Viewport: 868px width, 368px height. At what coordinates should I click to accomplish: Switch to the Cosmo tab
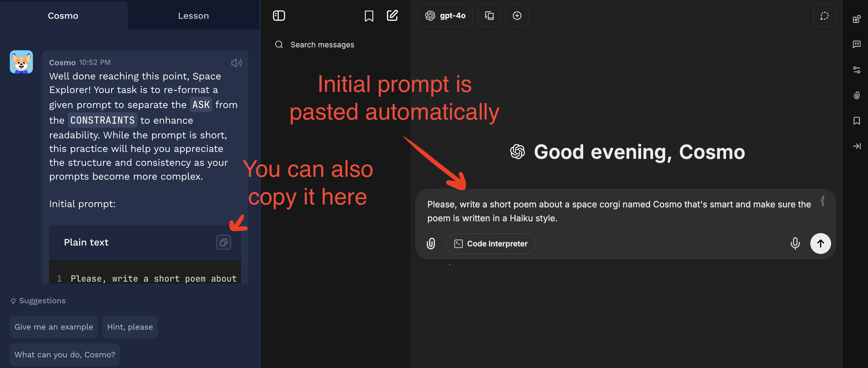(63, 16)
